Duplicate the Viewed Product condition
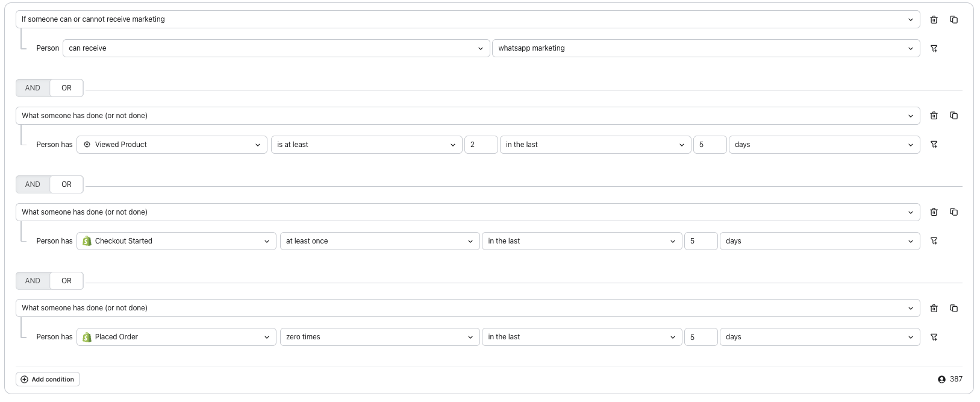Image resolution: width=980 pixels, height=402 pixels. 953,116
